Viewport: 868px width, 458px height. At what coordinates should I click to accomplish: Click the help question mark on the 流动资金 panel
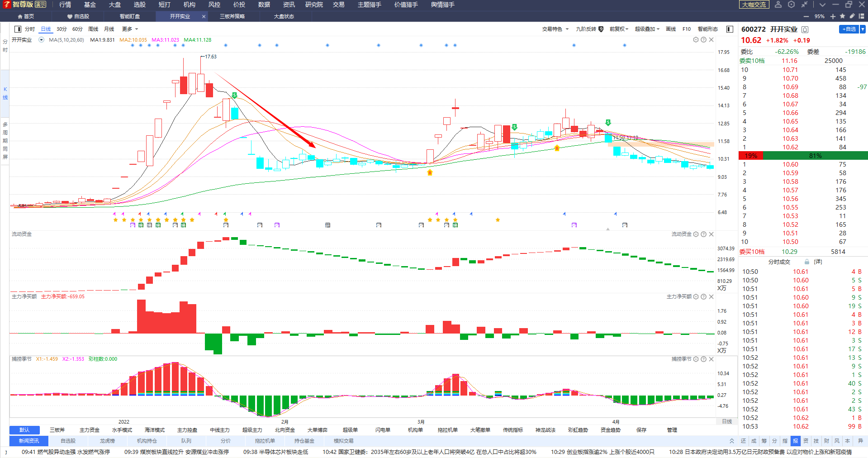point(703,234)
